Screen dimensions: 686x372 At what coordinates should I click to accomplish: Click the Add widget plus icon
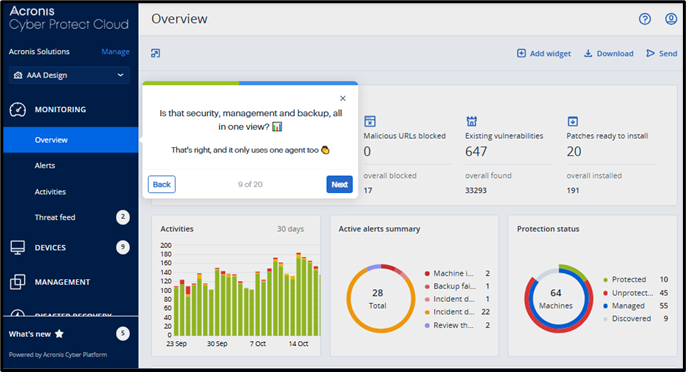click(x=521, y=53)
